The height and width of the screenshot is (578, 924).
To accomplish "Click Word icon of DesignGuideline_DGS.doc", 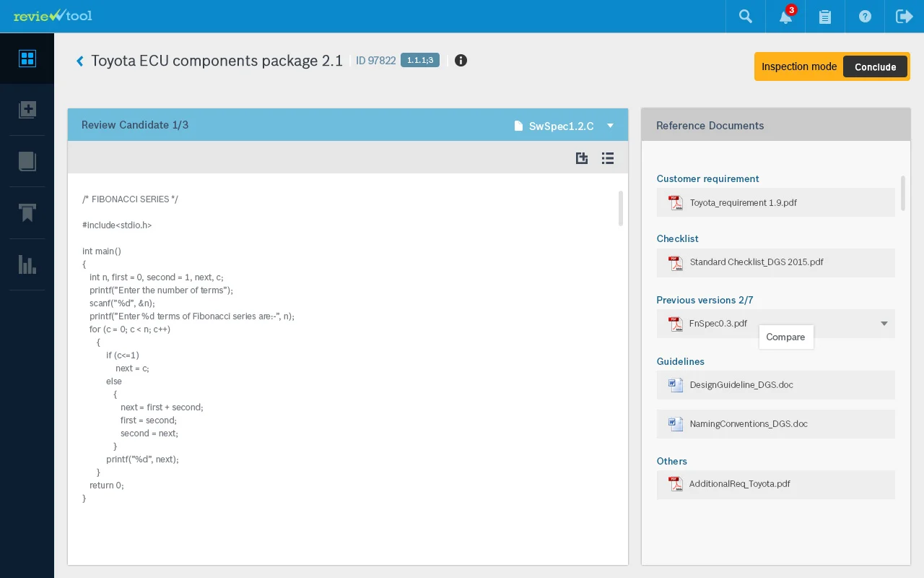I will (x=676, y=385).
